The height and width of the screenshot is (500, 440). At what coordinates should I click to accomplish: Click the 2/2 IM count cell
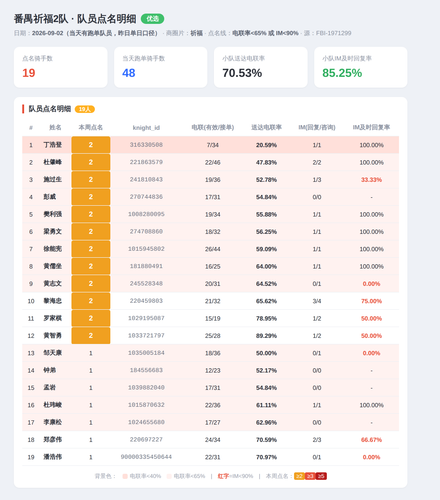pos(317,162)
